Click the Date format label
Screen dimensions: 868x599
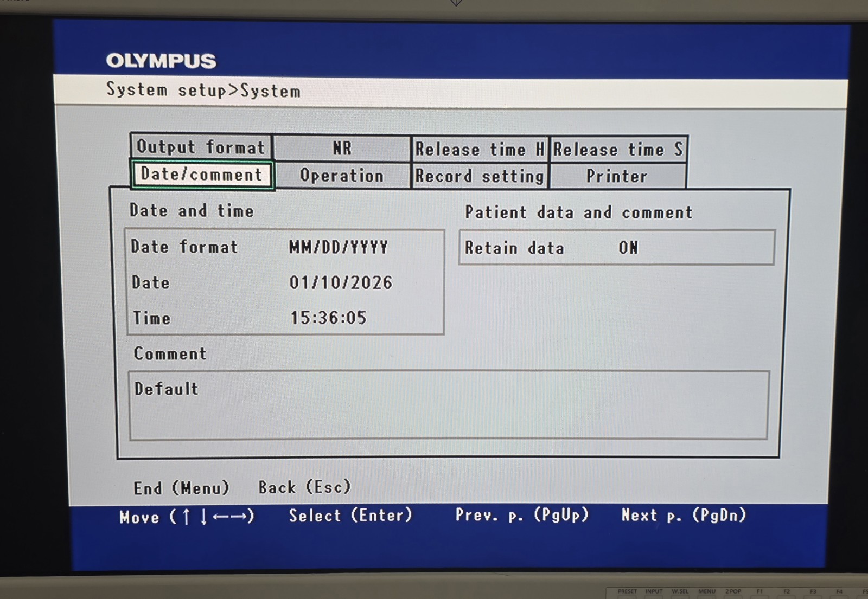[x=184, y=247]
